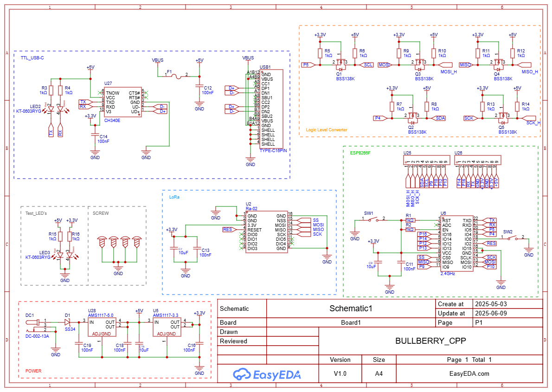552x392 pixels.
Task: Select the LED2 KT-0603RYG symbol
Action: tap(55, 109)
